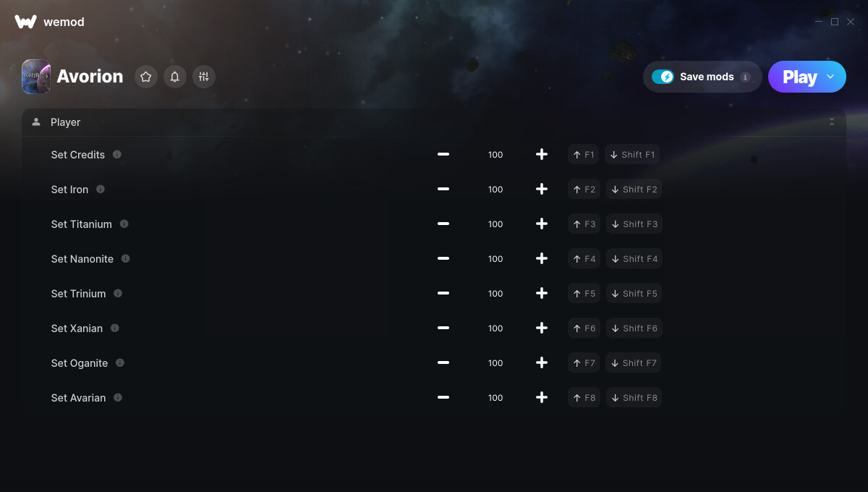Decrease Set Titanium value with minus
The image size is (868, 492).
tap(443, 224)
